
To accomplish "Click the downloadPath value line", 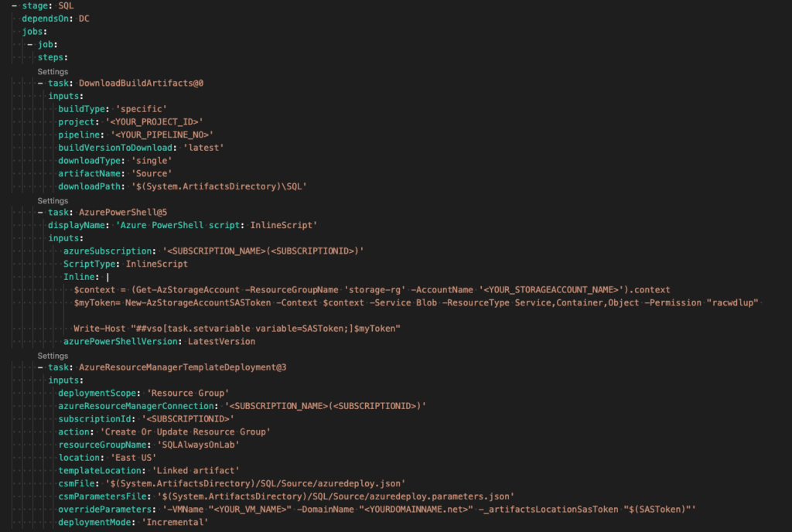I will [x=183, y=187].
